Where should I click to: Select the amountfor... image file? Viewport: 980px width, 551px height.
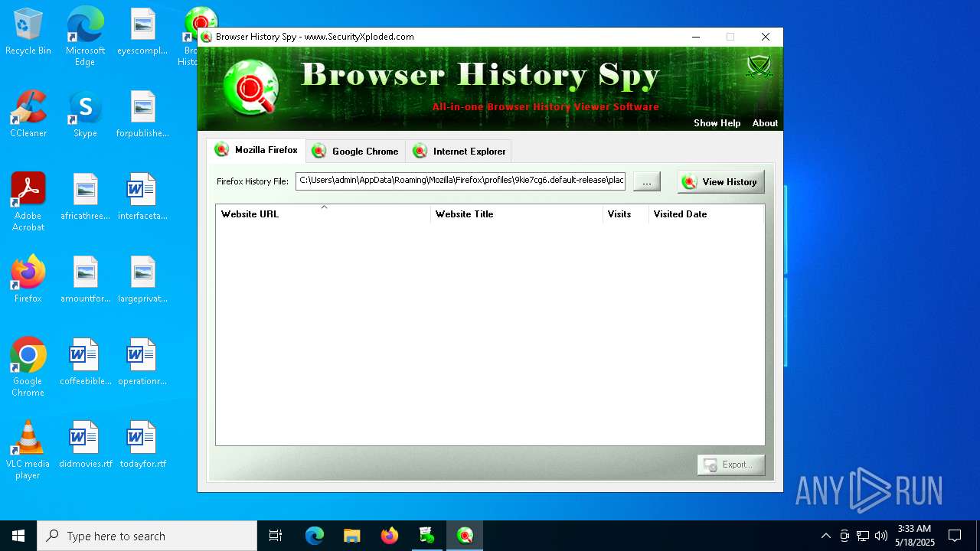85,279
